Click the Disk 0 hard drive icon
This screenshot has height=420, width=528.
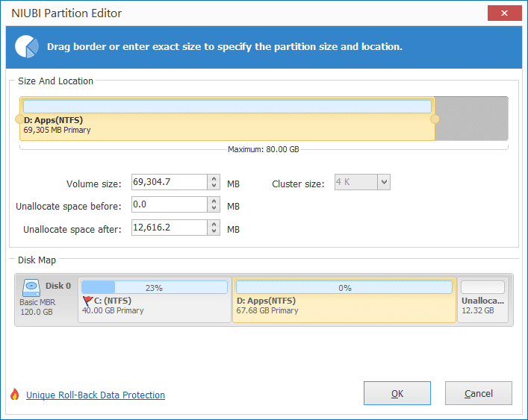pos(31,288)
